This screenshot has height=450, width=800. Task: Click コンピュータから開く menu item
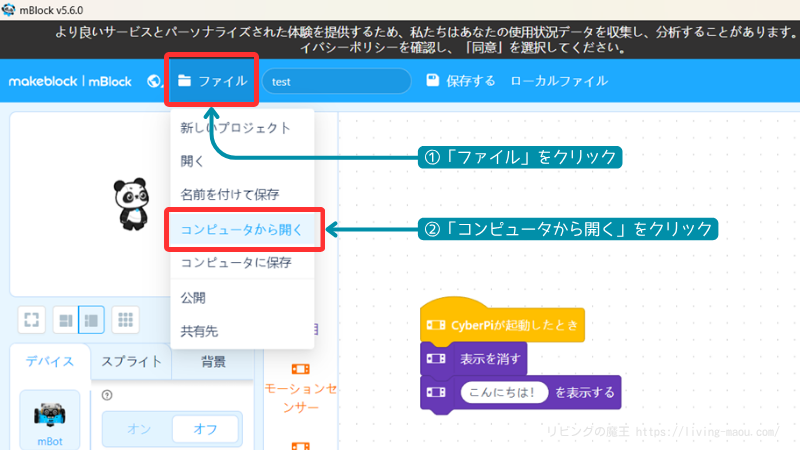pos(242,230)
